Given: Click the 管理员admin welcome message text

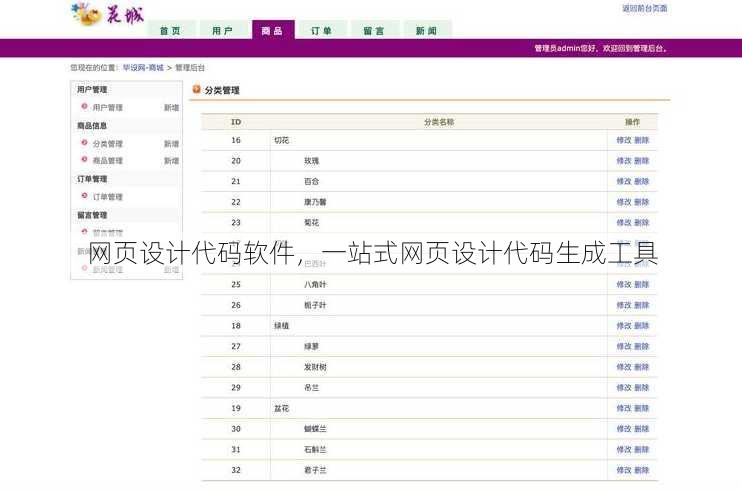Looking at the screenshot, I should 601,48.
